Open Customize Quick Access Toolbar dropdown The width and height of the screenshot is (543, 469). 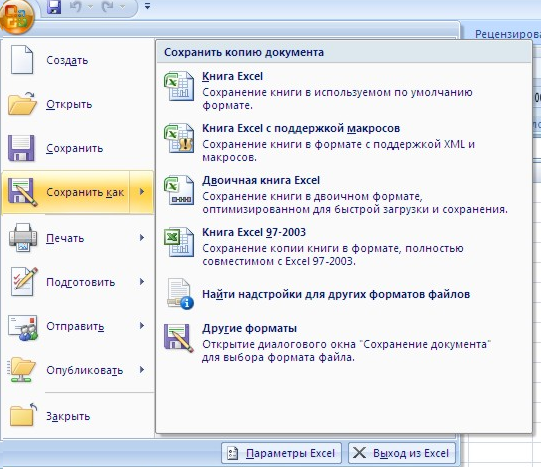147,6
